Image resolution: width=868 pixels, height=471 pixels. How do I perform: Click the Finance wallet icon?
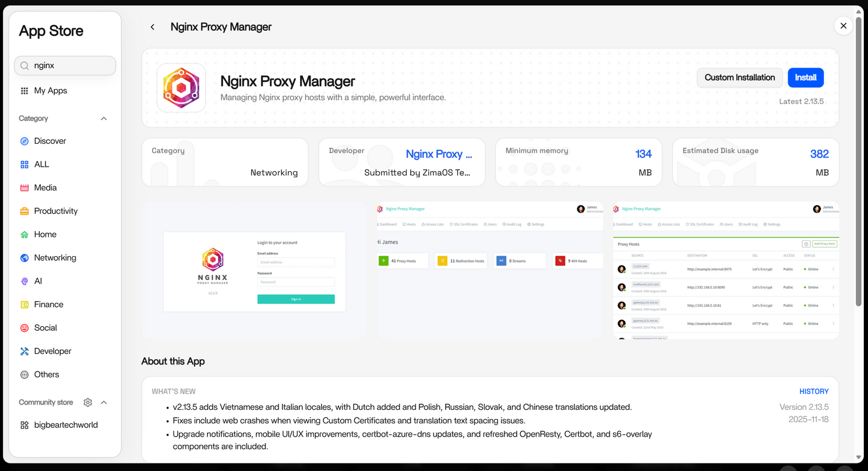click(24, 304)
